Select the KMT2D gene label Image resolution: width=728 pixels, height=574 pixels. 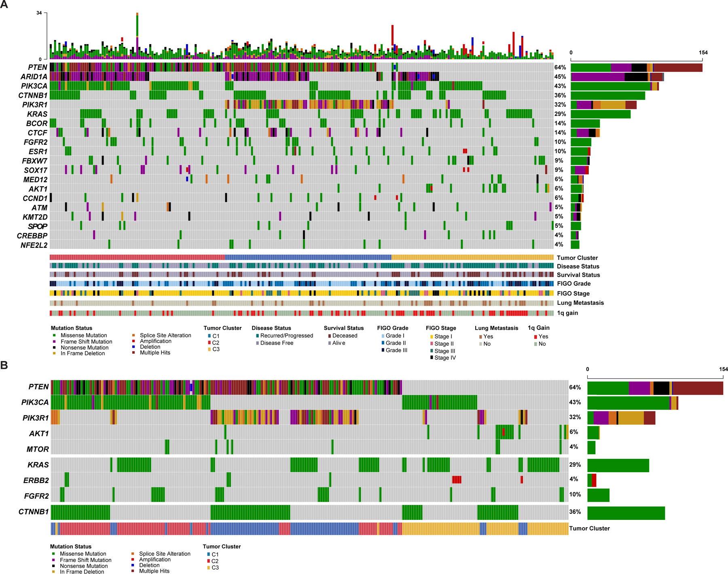click(x=35, y=217)
